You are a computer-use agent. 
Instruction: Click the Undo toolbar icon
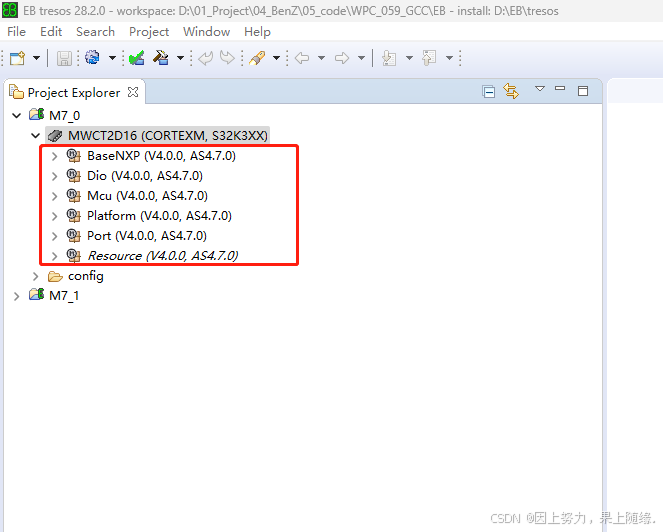click(205, 58)
